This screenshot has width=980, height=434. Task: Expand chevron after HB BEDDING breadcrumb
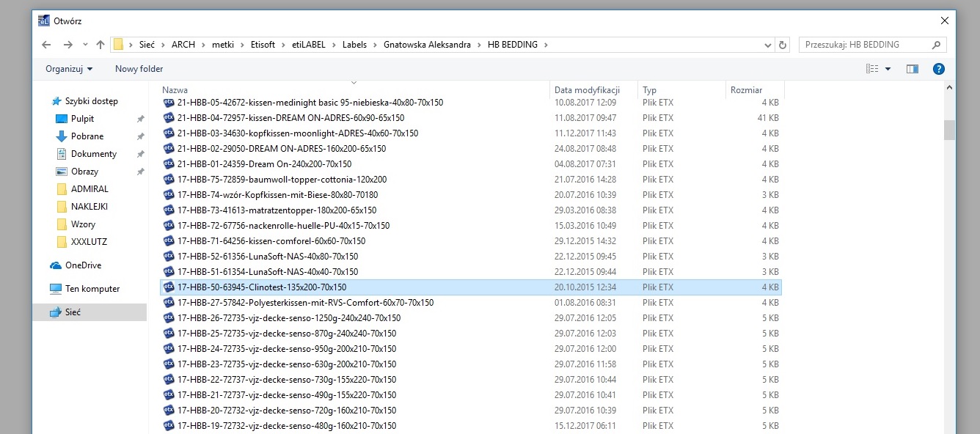(546, 45)
